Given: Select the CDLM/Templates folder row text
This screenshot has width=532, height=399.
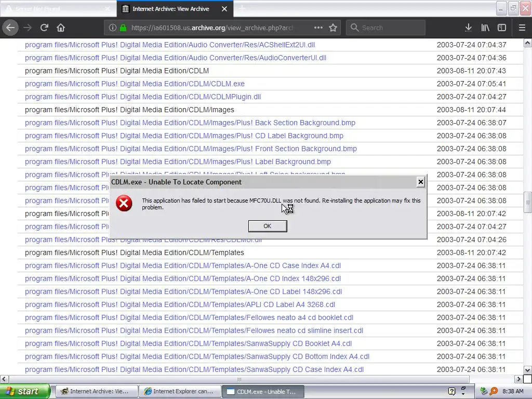Looking at the screenshot, I should point(135,253).
